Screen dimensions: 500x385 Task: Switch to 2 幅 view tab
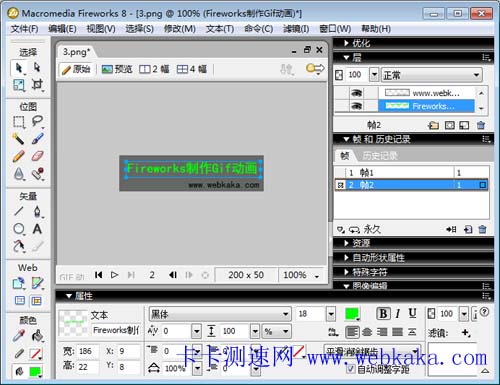154,69
